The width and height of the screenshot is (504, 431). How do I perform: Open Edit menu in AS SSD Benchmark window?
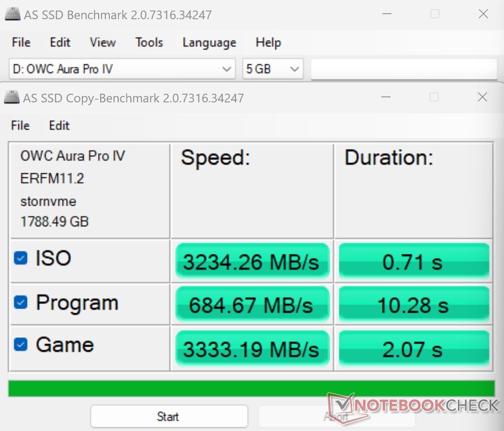point(60,43)
